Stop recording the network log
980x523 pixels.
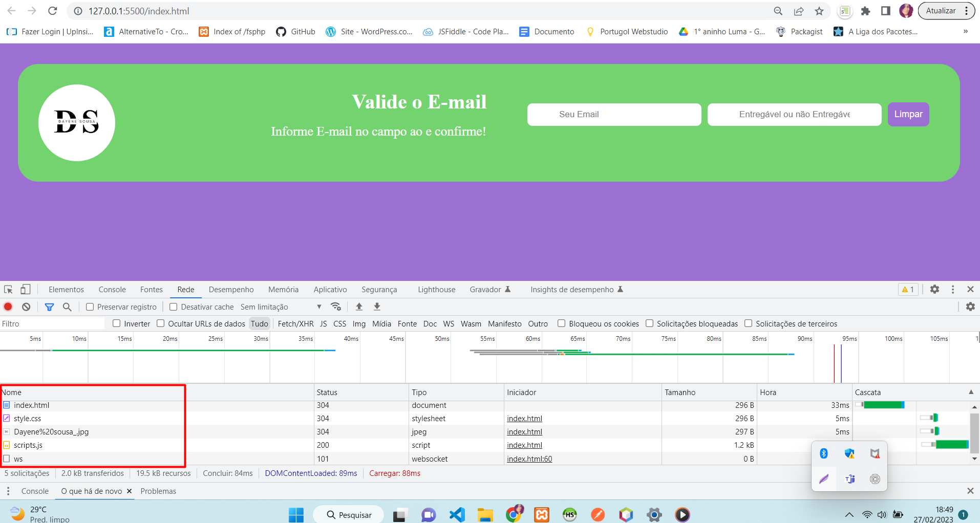click(8, 307)
